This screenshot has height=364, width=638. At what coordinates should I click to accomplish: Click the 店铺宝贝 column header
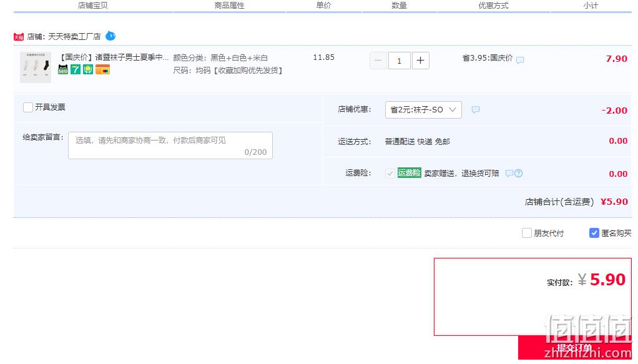point(93,6)
